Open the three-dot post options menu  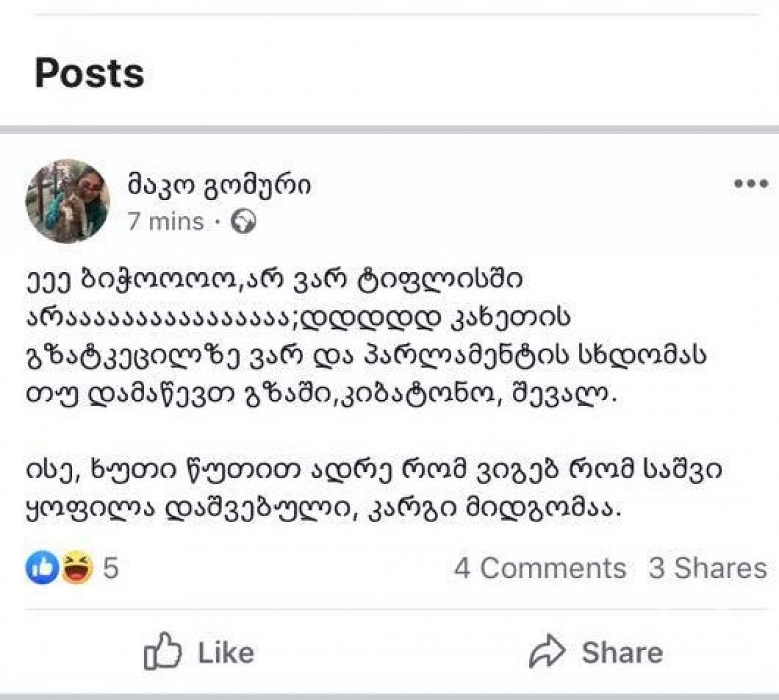coord(750,184)
